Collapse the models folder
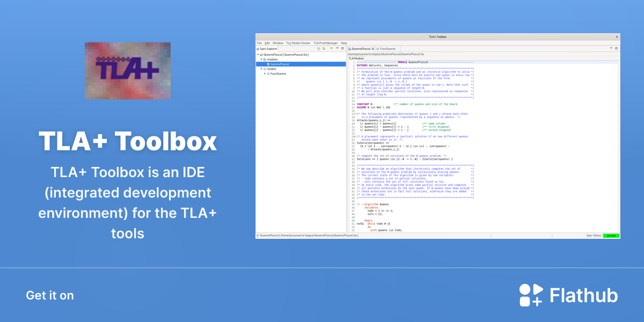This screenshot has height=322, width=644. [261, 69]
